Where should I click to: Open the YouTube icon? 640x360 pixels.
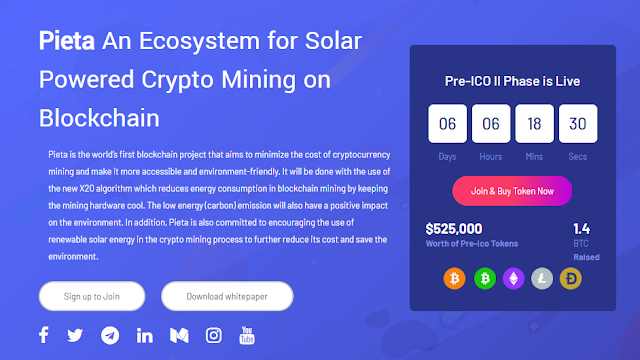[x=247, y=336]
